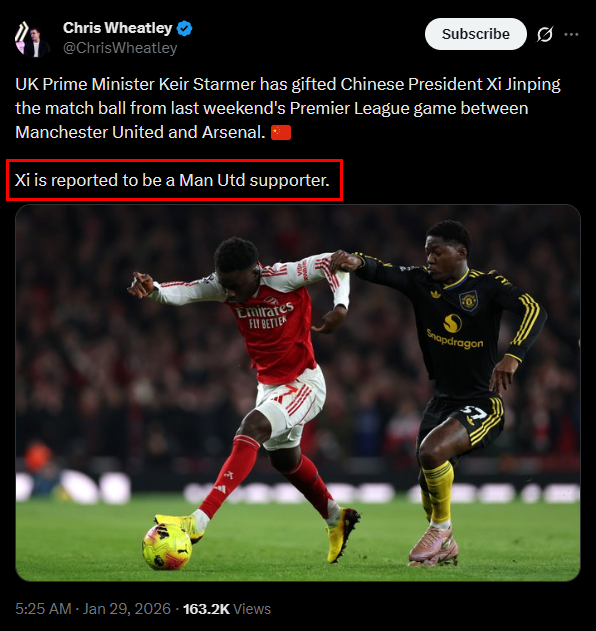Viewport: 596px width, 631px height.
Task: Click the Jan 29, 2026 date
Action: (127, 608)
